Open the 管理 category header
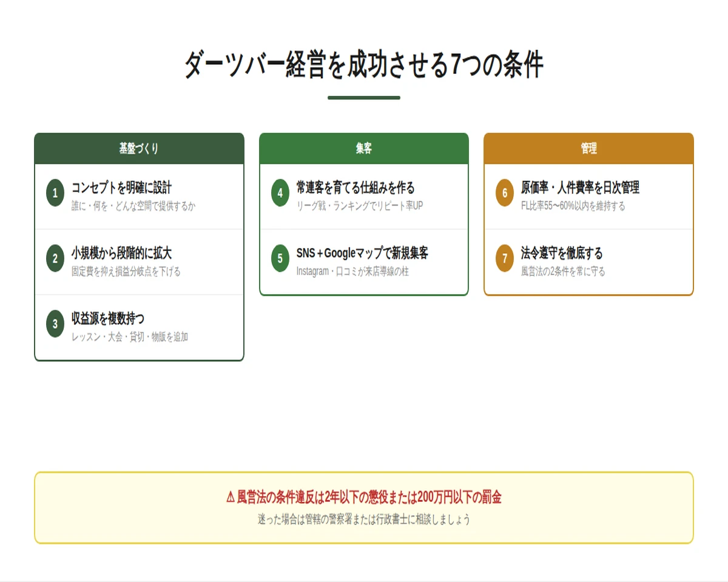Viewport: 728px width, 582px height. 588,146
